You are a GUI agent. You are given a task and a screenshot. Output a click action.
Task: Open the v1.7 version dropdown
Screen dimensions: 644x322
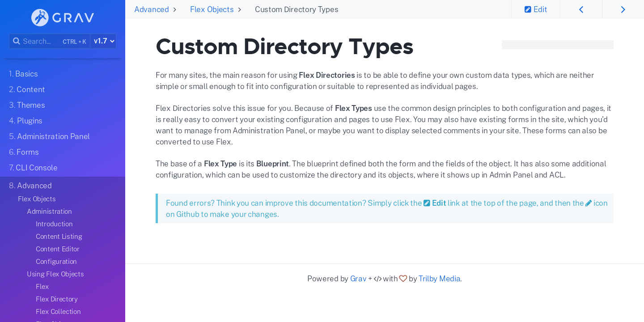pos(103,41)
